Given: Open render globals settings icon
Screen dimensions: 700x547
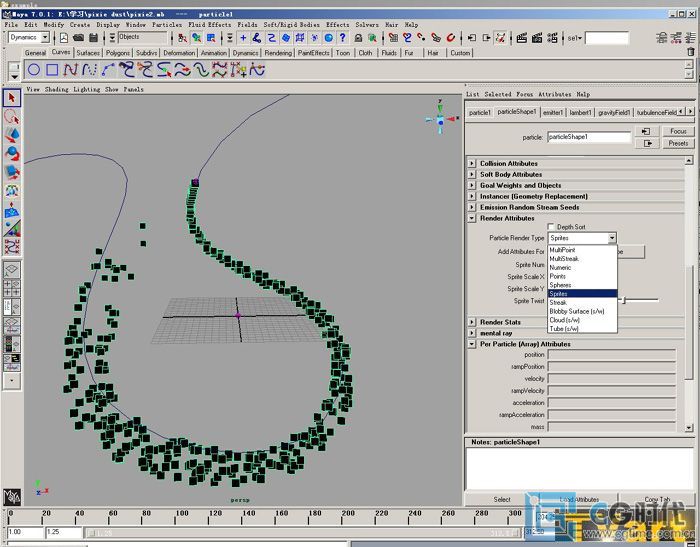Looking at the screenshot, I should click(x=552, y=38).
